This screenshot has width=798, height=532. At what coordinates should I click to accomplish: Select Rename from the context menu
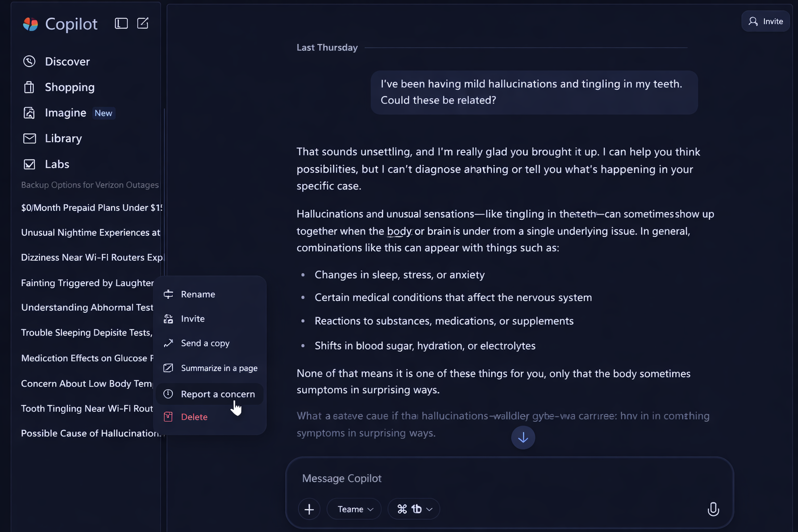point(198,295)
